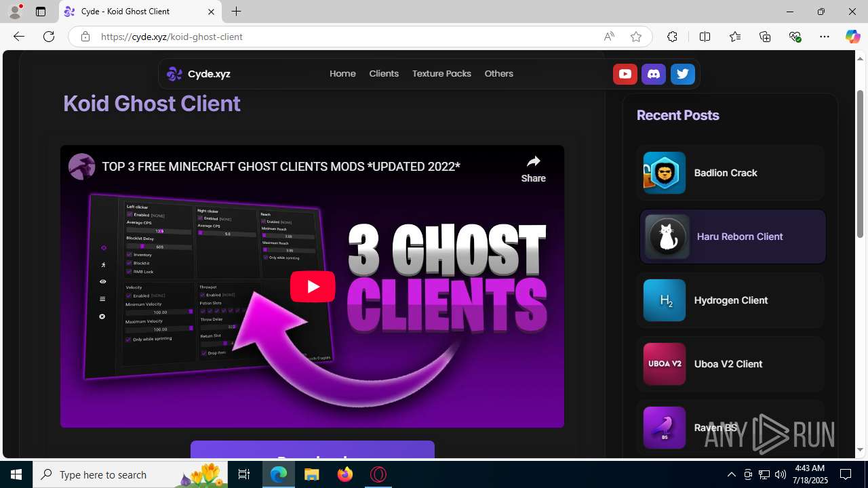Open Collections panel
The image size is (868, 488).
(765, 37)
